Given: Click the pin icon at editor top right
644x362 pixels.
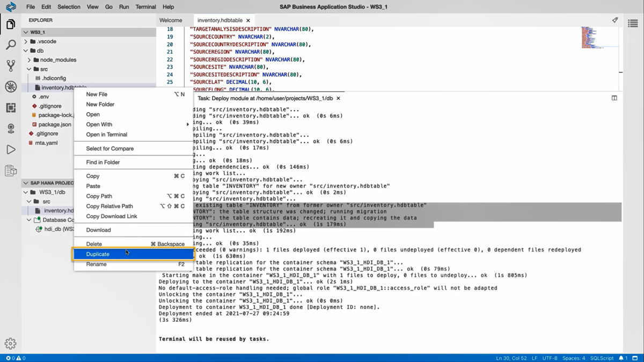Looking at the screenshot, I should [615, 20].
